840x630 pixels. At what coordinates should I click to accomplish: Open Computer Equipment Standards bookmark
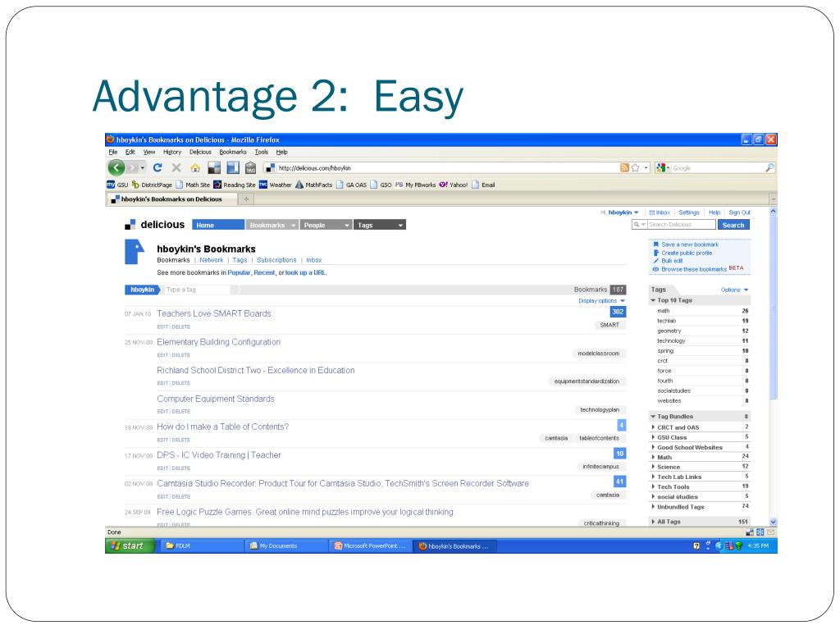[216, 399]
